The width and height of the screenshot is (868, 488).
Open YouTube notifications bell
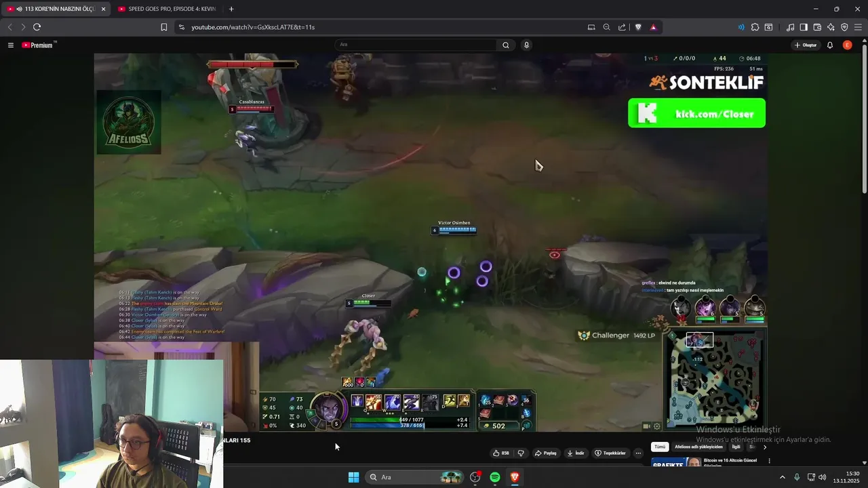830,45
